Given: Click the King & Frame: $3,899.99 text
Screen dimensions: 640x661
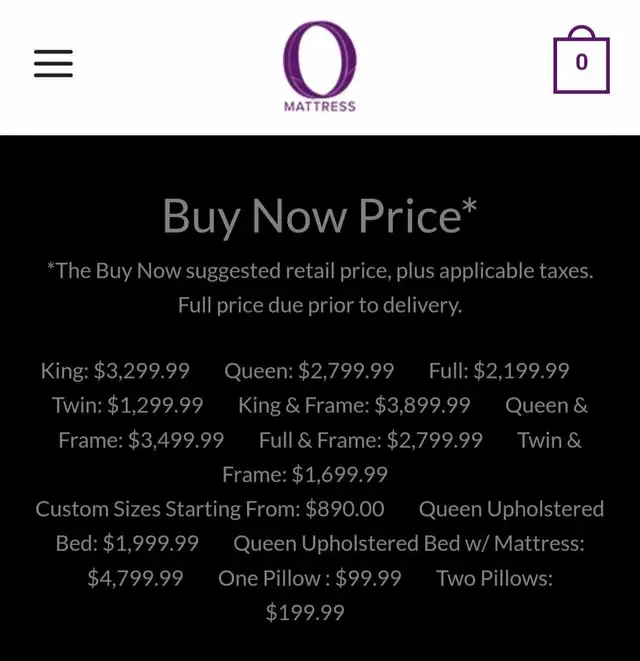Looking at the screenshot, I should 354,405.
